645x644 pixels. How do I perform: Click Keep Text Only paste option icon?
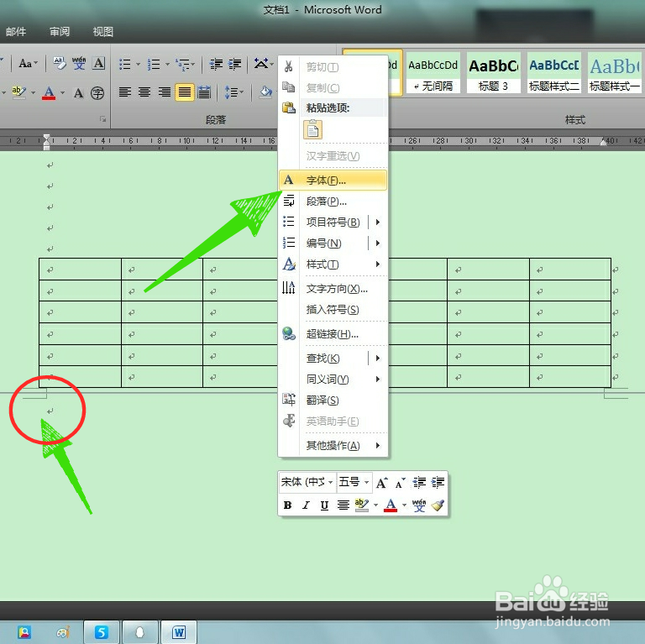312,129
